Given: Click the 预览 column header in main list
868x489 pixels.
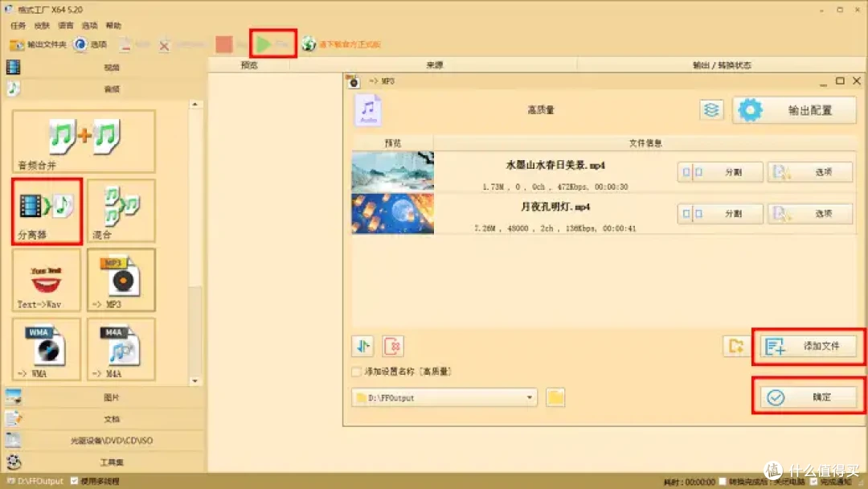Looking at the screenshot, I should click(x=249, y=65).
